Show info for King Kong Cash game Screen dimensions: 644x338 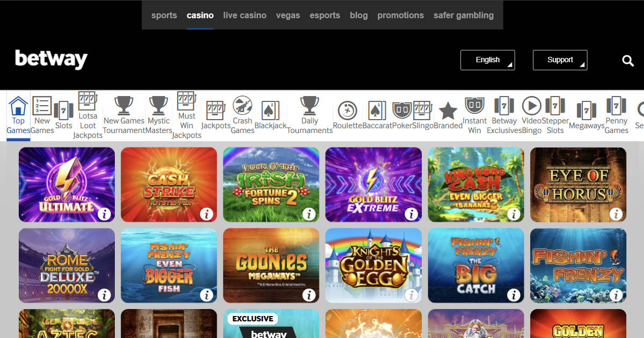point(514,214)
